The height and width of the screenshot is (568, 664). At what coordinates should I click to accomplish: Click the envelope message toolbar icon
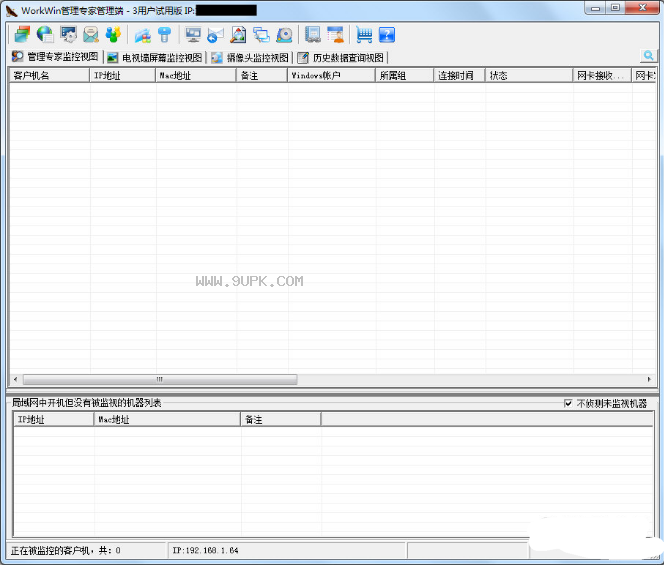click(x=91, y=34)
